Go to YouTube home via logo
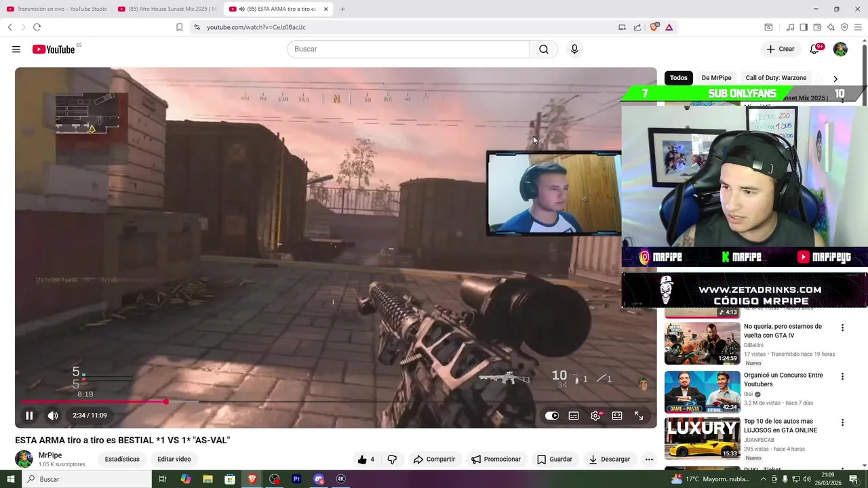The height and width of the screenshot is (488, 868). pos(54,49)
